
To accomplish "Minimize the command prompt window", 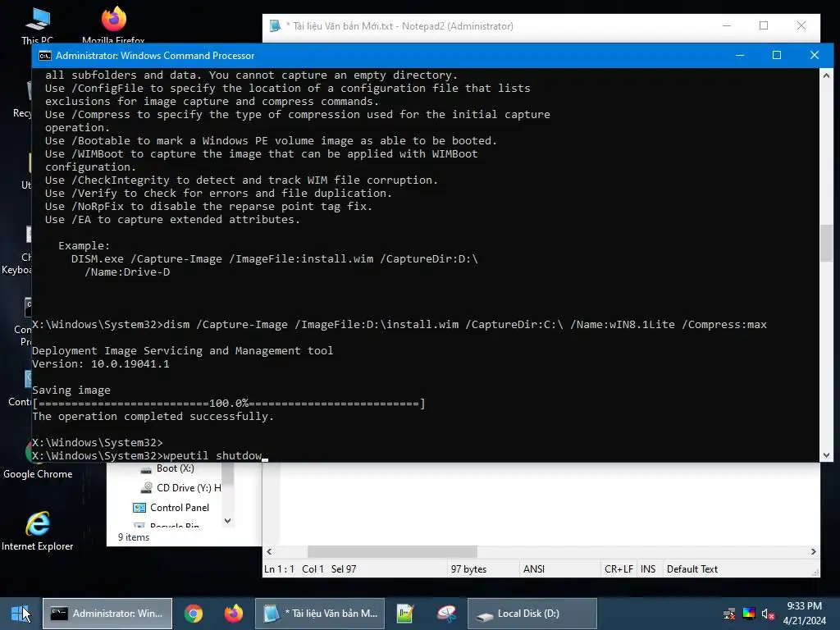I will pyautogui.click(x=740, y=55).
